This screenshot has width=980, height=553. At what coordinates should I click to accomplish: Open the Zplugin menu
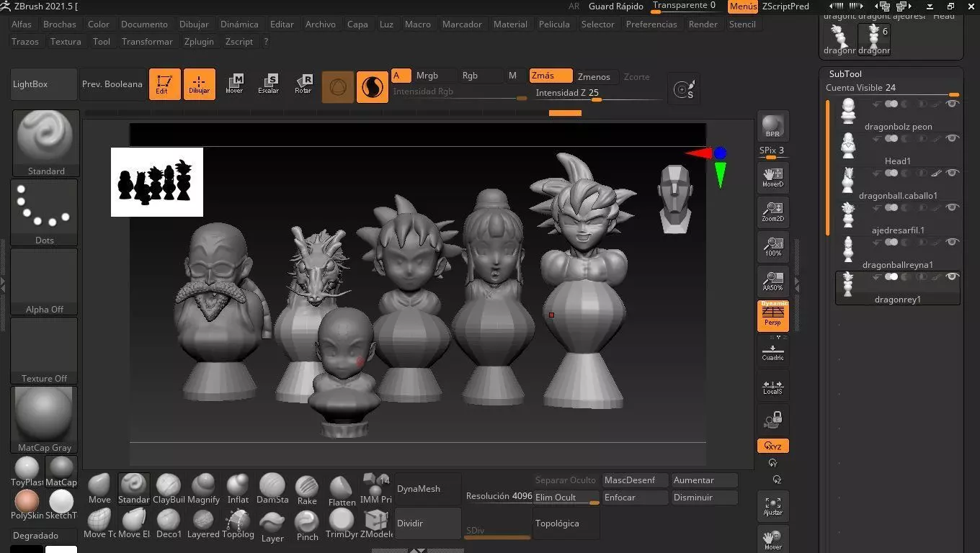[x=199, y=41]
